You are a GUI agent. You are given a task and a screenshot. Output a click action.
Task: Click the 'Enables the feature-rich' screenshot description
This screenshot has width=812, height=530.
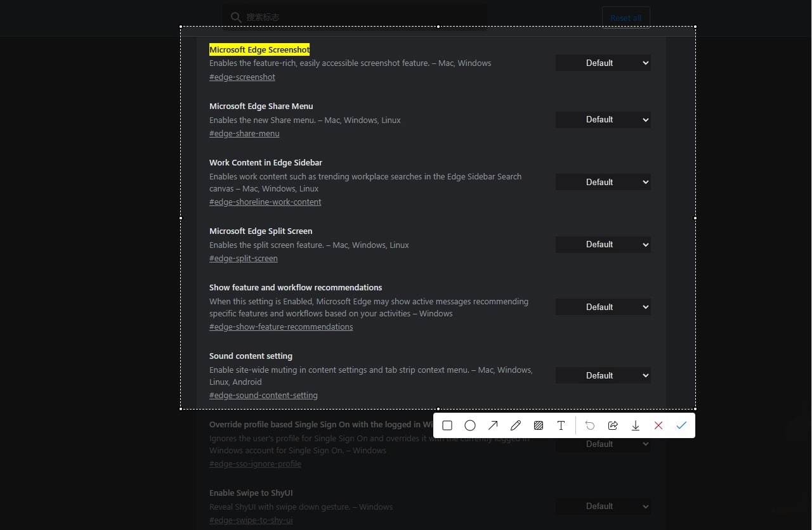pos(350,63)
